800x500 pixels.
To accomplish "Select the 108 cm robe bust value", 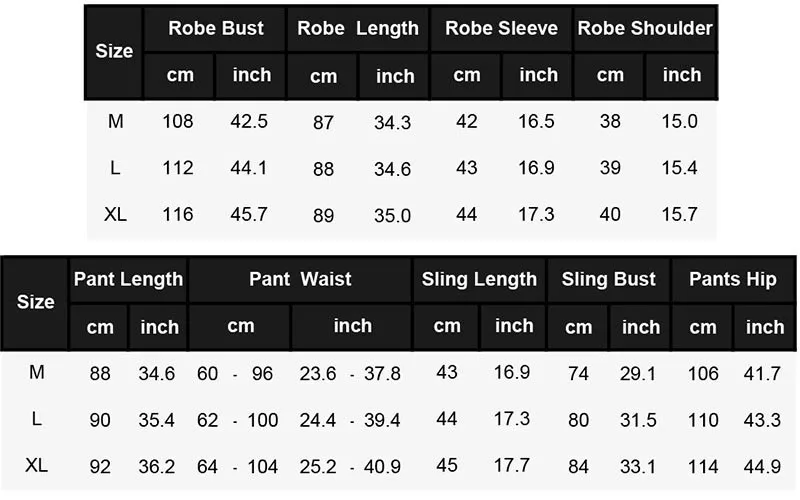I will point(178,122).
